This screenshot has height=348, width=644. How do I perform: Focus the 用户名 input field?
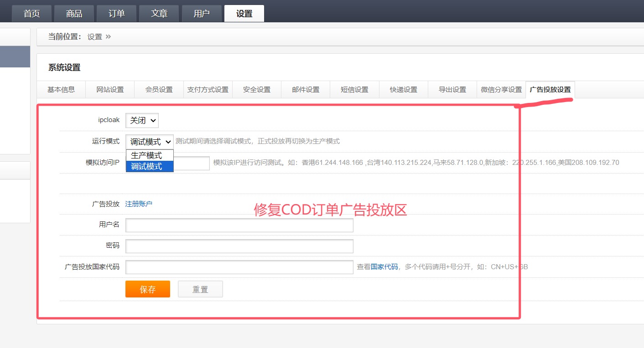239,225
